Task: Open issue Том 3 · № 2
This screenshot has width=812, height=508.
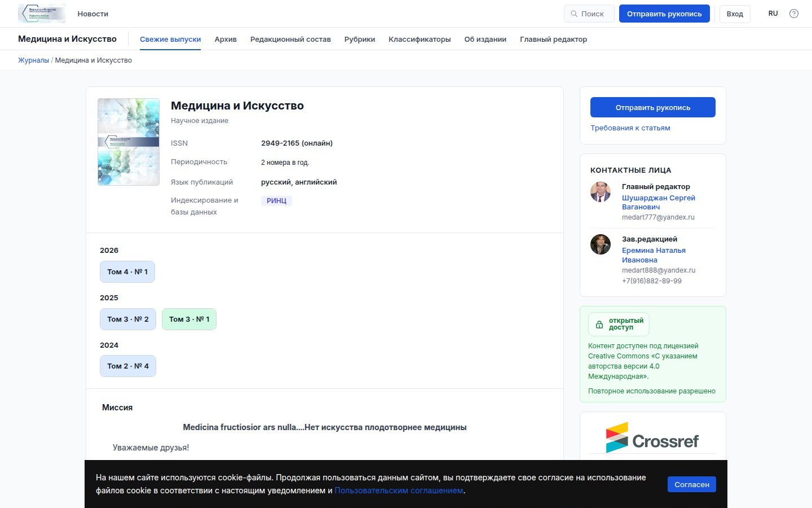Action: (x=128, y=319)
